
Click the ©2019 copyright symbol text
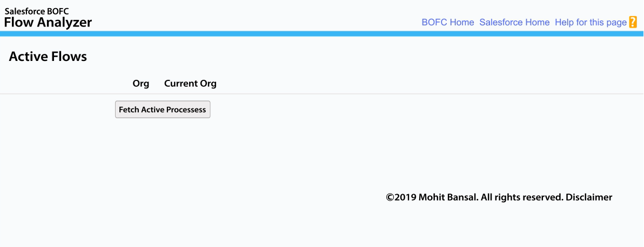[x=401, y=197]
